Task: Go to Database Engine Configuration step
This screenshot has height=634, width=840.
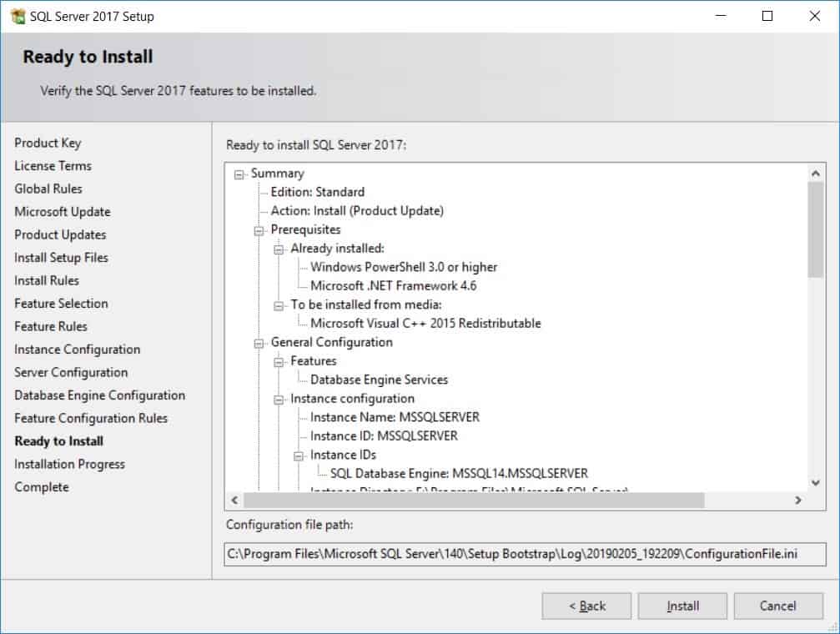Action: click(x=99, y=395)
